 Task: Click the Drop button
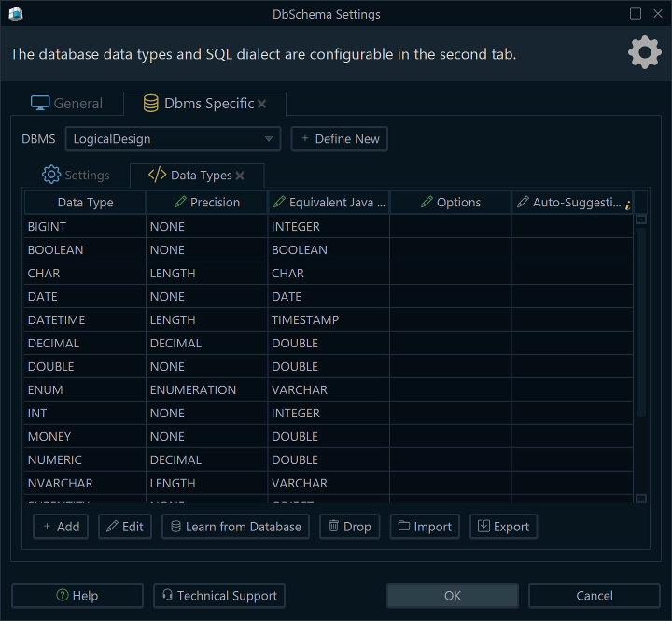coord(349,527)
